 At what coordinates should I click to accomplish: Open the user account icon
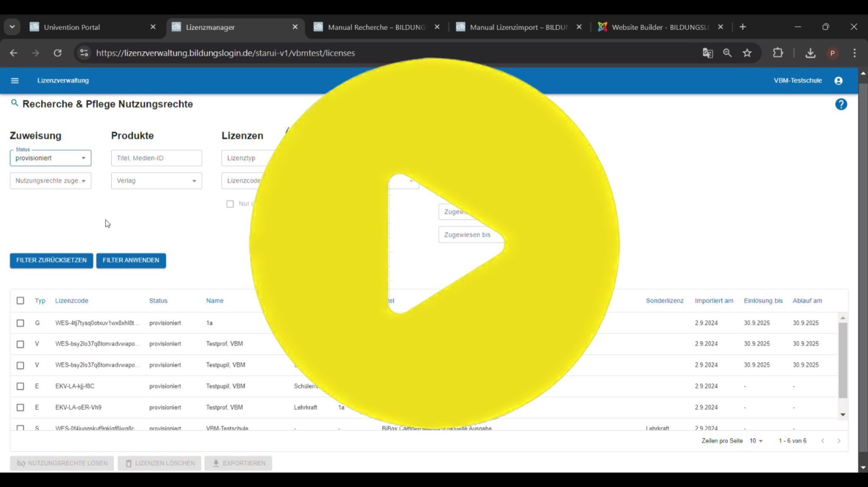[838, 81]
